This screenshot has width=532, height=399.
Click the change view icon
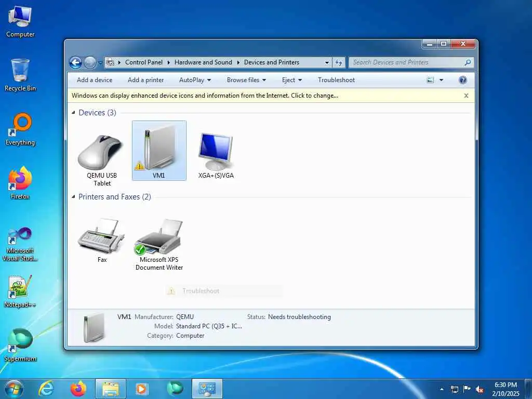click(x=430, y=80)
